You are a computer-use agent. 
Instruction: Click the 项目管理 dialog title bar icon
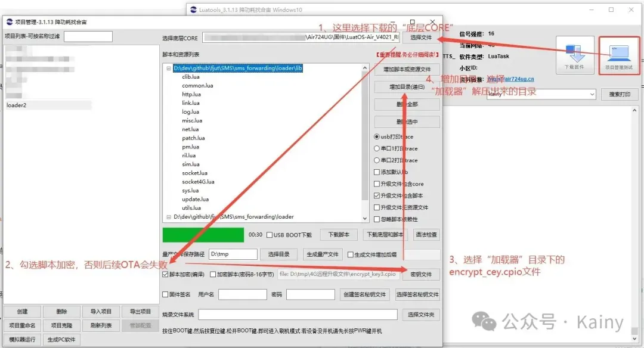10,21
